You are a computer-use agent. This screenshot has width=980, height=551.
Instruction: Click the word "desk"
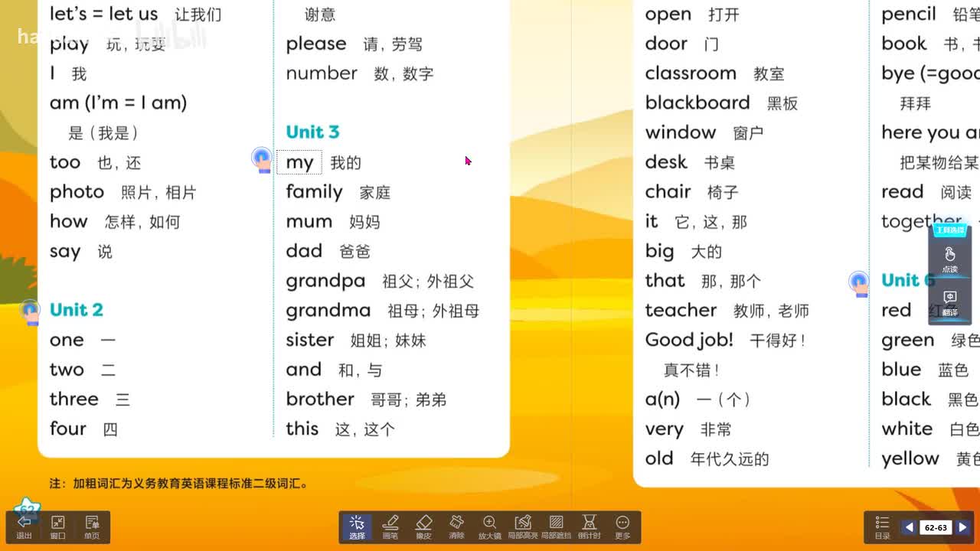coord(666,162)
